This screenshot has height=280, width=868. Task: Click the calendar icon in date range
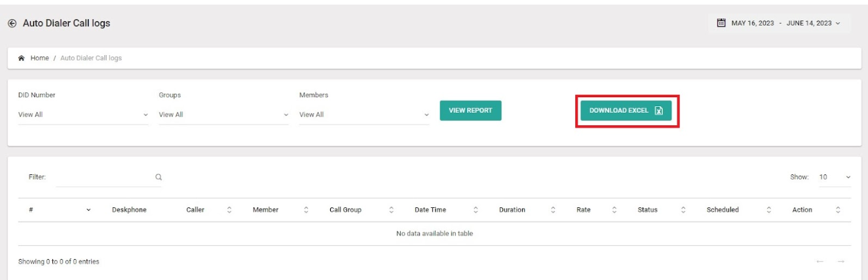coord(721,23)
